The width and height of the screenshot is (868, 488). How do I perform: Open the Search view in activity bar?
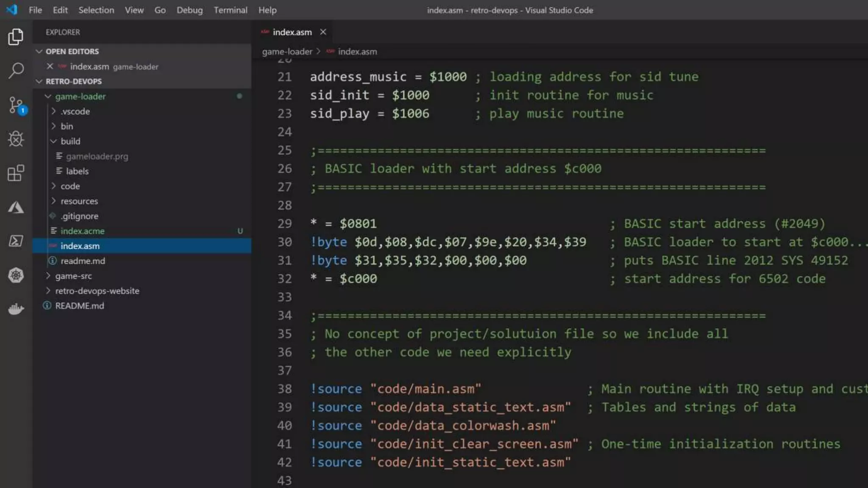point(16,70)
